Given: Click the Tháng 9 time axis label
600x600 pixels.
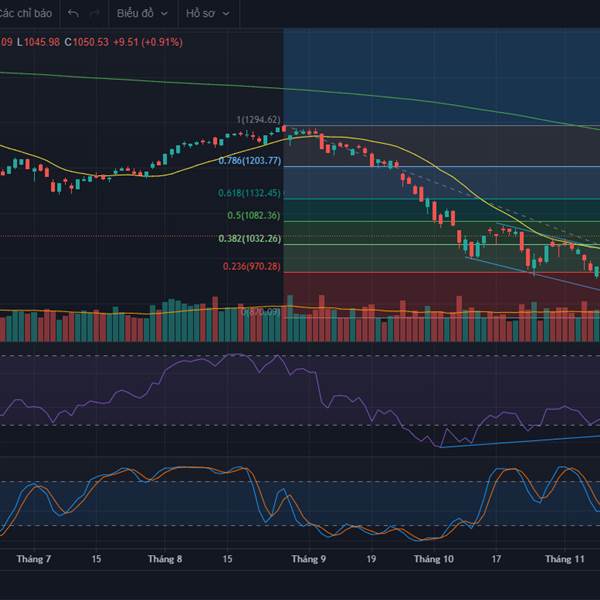Looking at the screenshot, I should click(x=308, y=559).
